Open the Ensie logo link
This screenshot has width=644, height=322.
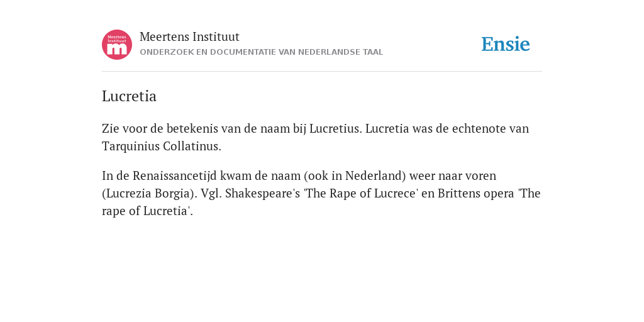(506, 44)
